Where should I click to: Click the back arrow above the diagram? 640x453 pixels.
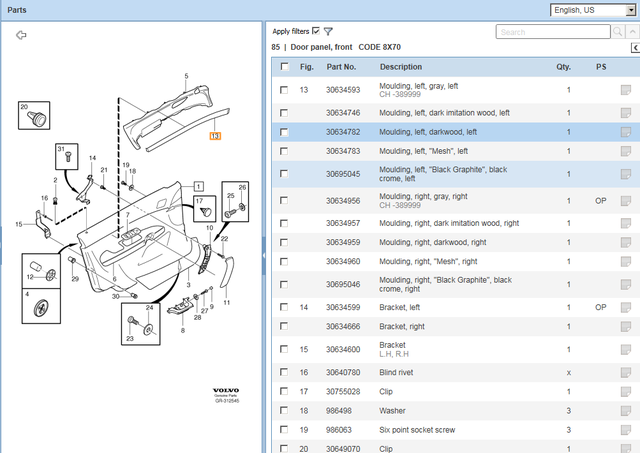coord(21,34)
